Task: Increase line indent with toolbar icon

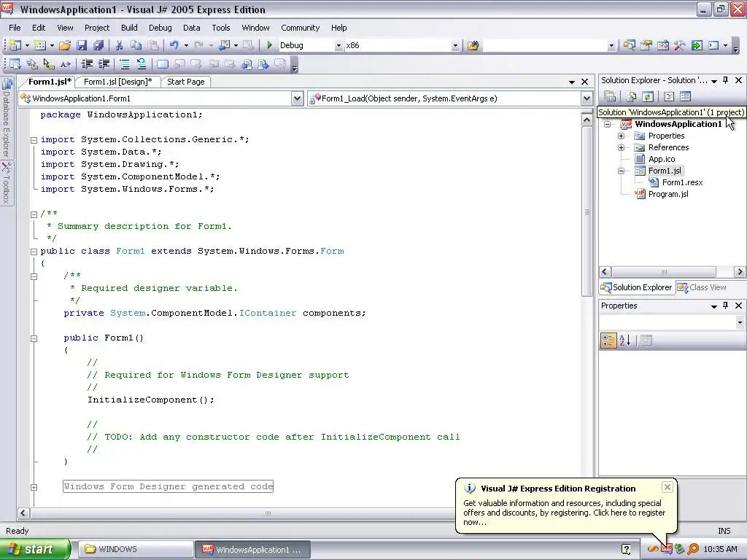Action: point(104,64)
